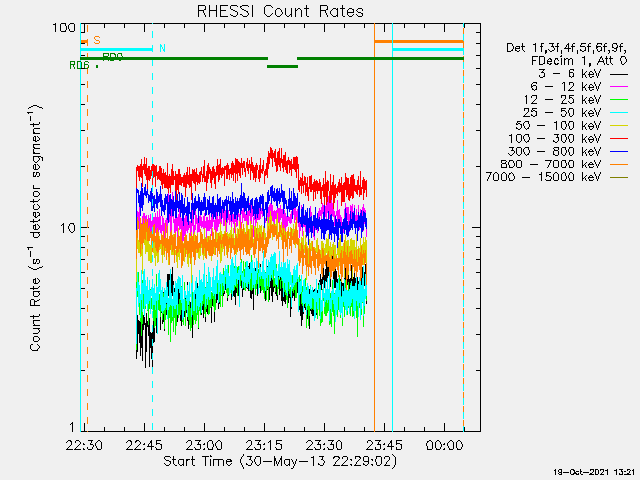Click the 19-Oct-2021 timestamp text
This screenshot has width=640, height=480.
593,471
